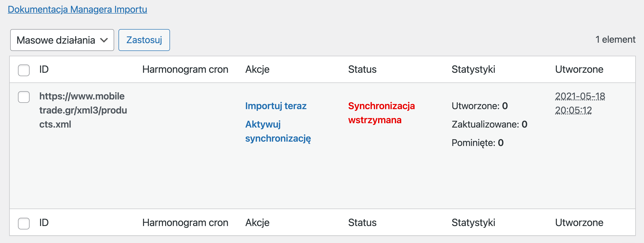644x243 pixels.
Task: Tick the select-all checkbox in the top header
Action: tap(24, 70)
